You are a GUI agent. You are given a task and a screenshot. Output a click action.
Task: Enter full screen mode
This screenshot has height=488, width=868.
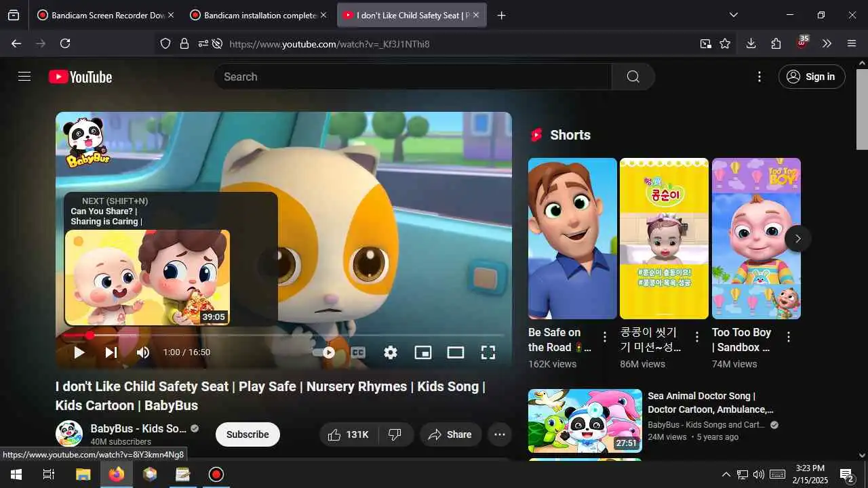pyautogui.click(x=488, y=352)
